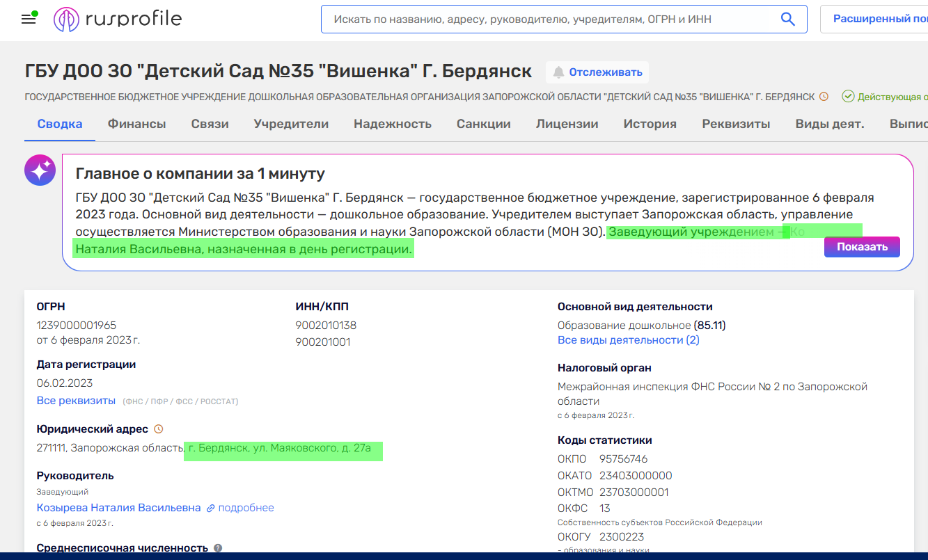This screenshot has width=928, height=560.
Task: Click the clock icon next to Юридический адрес
Action: (158, 429)
